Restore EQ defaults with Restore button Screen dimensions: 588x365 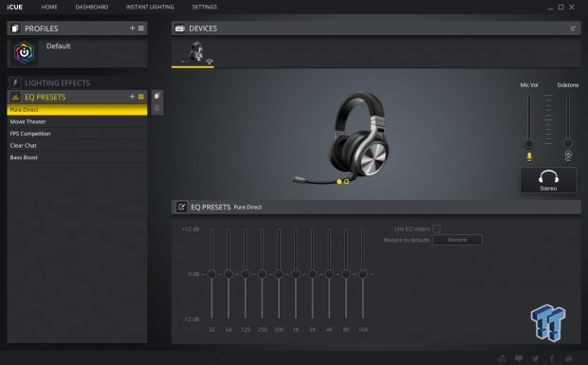(x=457, y=240)
